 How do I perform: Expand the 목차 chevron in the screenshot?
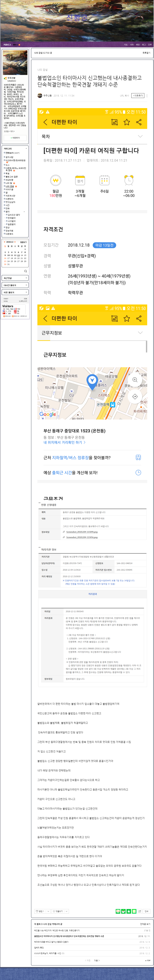140,137
